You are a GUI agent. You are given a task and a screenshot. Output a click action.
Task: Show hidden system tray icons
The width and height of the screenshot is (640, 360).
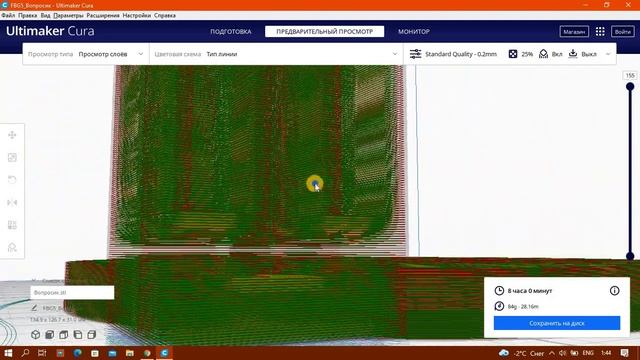coord(552,353)
